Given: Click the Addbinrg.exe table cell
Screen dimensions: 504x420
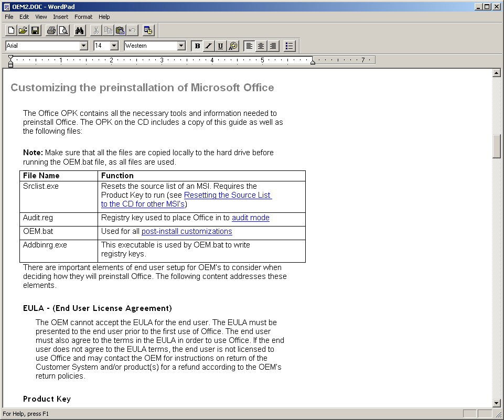Looking at the screenshot, I should tap(59, 251).
